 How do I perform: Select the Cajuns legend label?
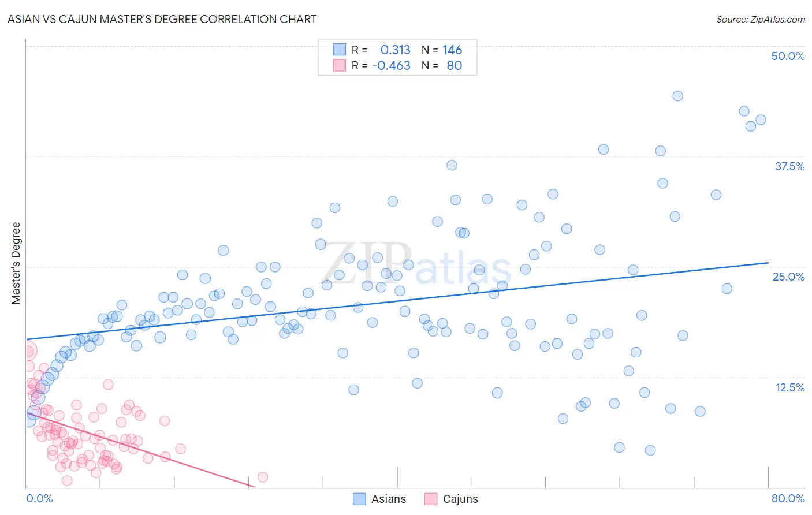460,499
